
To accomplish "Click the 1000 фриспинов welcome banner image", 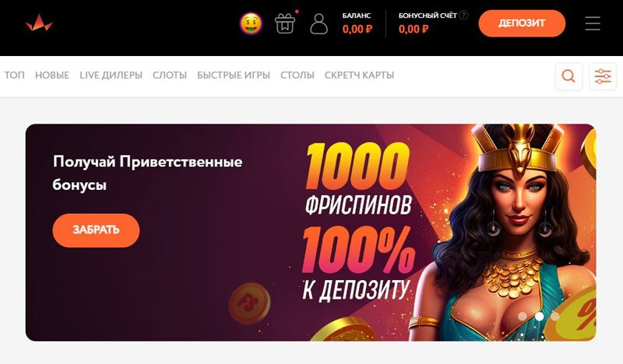I will [311, 233].
